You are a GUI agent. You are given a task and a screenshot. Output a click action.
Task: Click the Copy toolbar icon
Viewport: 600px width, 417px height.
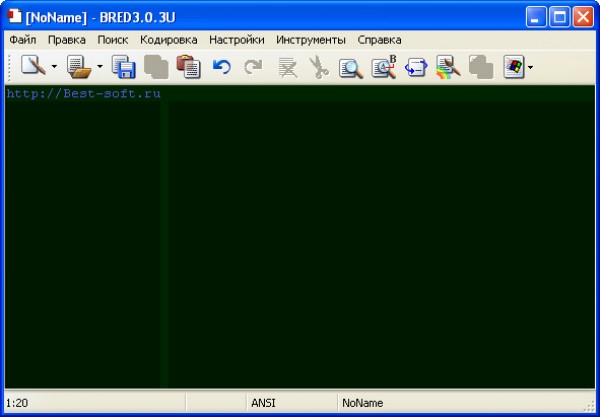pyautogui.click(x=155, y=67)
